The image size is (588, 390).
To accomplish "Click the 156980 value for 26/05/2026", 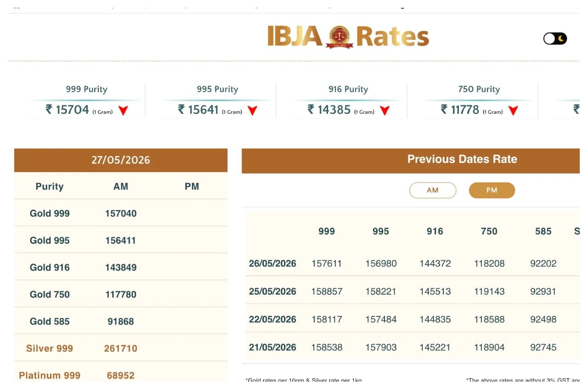I will 381,263.
